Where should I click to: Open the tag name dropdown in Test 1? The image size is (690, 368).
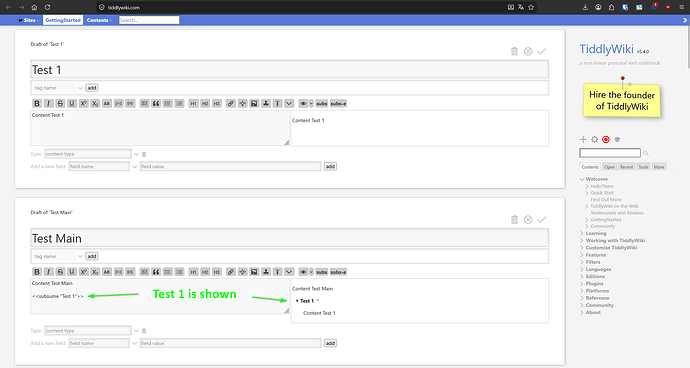click(x=80, y=88)
